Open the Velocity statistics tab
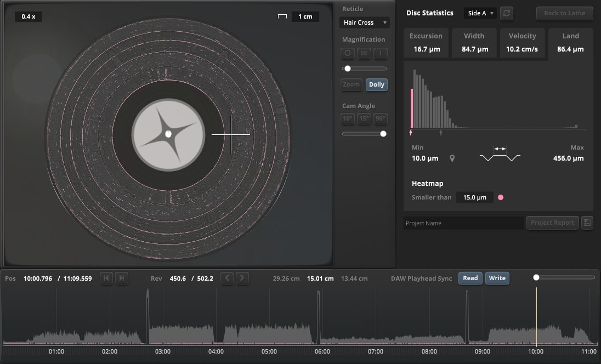 click(x=522, y=43)
